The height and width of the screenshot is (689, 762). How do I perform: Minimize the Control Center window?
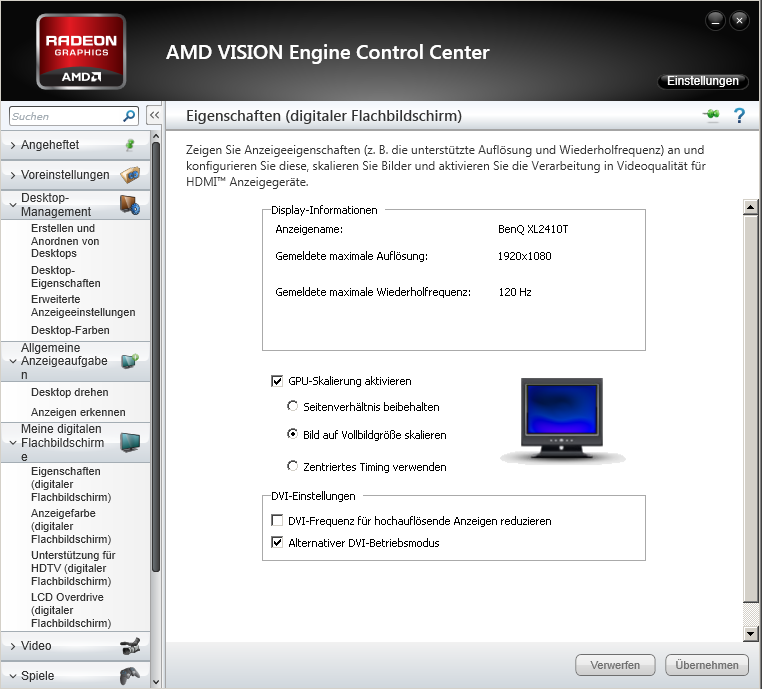pyautogui.click(x=715, y=20)
